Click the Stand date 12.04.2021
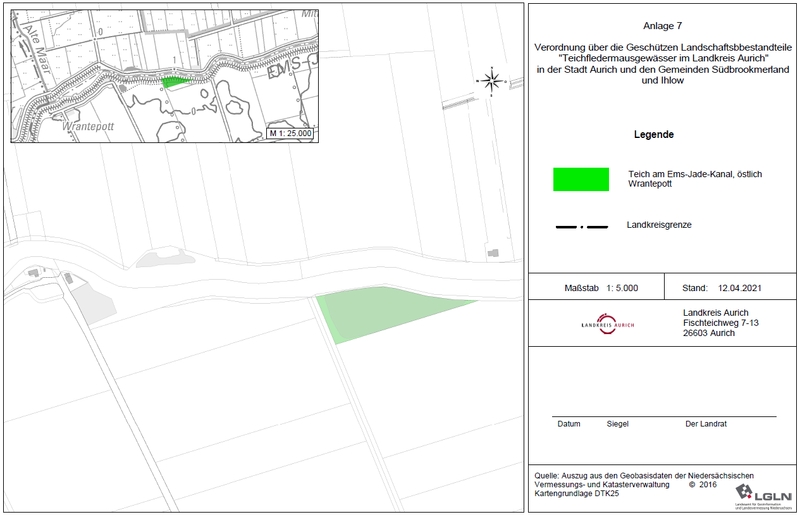 (x=722, y=288)
